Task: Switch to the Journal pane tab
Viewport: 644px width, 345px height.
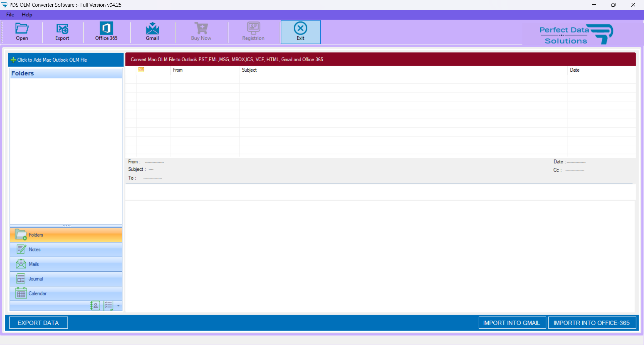Action: [x=66, y=279]
